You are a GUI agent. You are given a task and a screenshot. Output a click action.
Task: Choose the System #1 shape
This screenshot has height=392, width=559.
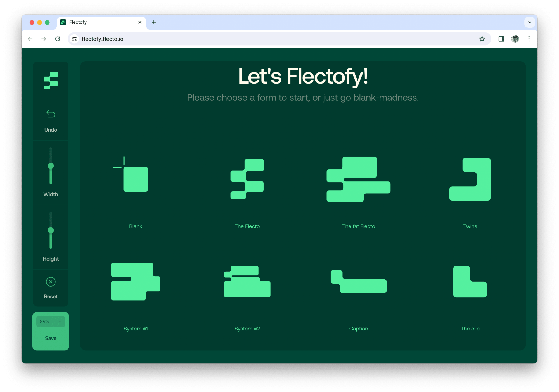click(136, 282)
